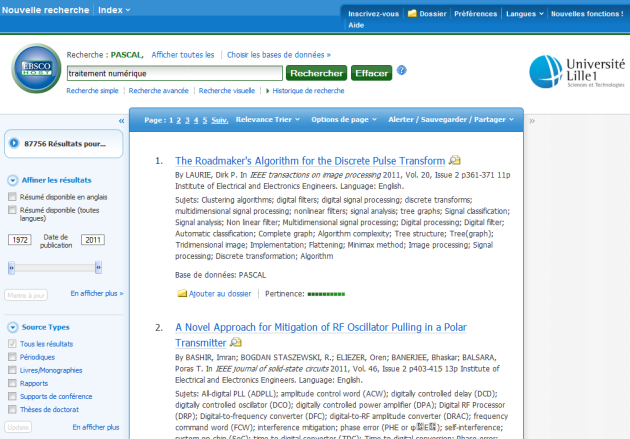This screenshot has width=630, height=439.
Task: Switch to Recherche simple
Action: pos(92,91)
